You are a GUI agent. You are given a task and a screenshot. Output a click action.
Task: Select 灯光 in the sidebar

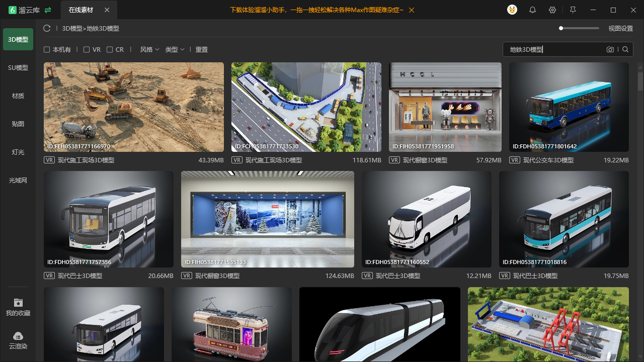pyautogui.click(x=18, y=152)
